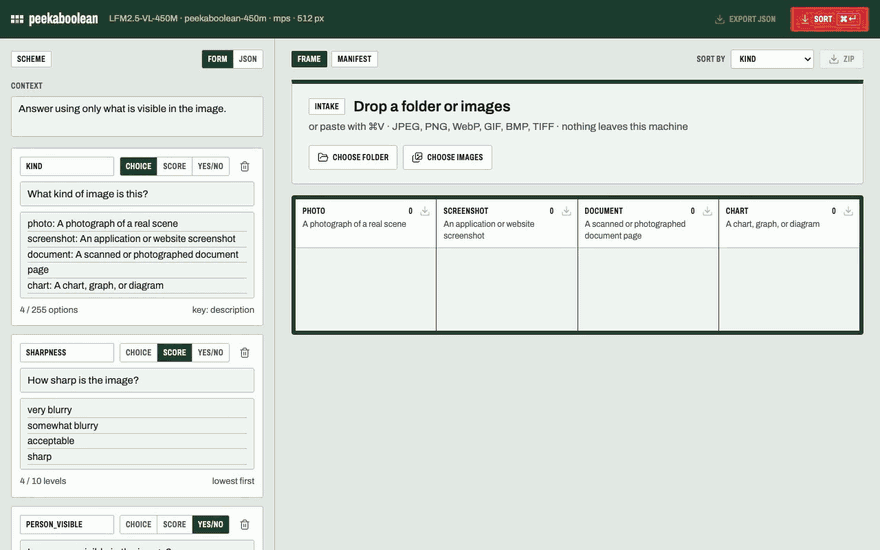Click the '4 / 10 levels' counter
880x550 pixels.
[x=43, y=481]
